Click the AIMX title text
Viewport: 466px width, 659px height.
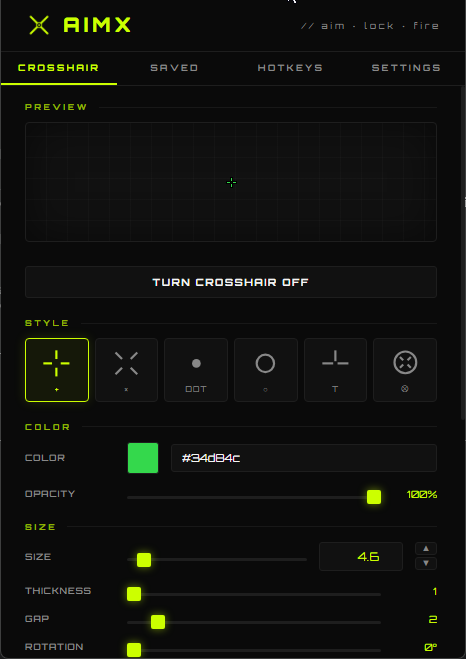[97, 25]
